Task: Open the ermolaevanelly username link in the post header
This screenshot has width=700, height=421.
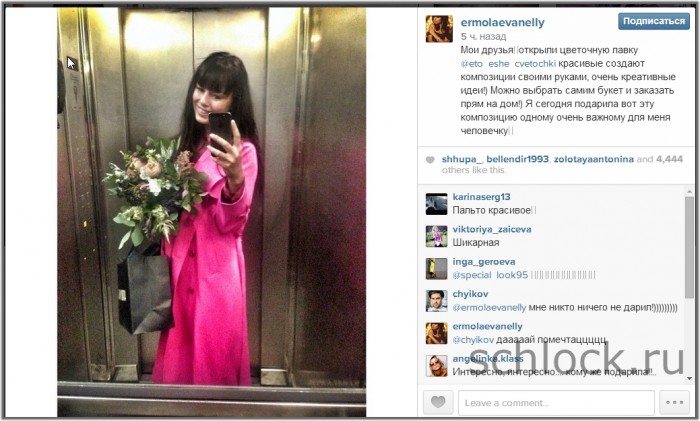Action: (x=502, y=22)
